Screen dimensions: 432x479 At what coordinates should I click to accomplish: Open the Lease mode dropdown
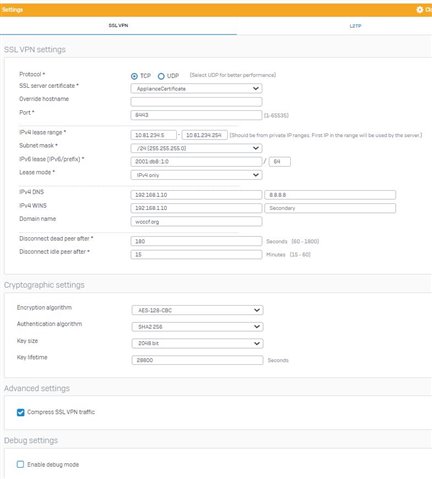pyautogui.click(x=196, y=175)
